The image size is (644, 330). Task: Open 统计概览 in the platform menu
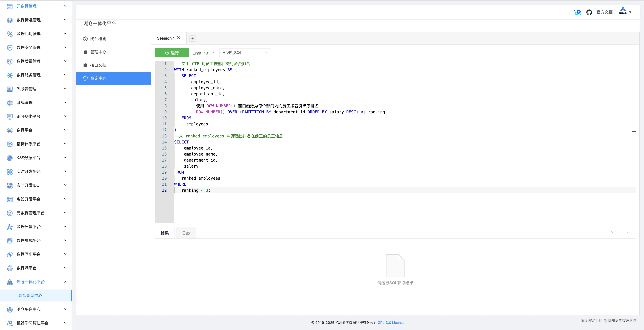[98, 39]
